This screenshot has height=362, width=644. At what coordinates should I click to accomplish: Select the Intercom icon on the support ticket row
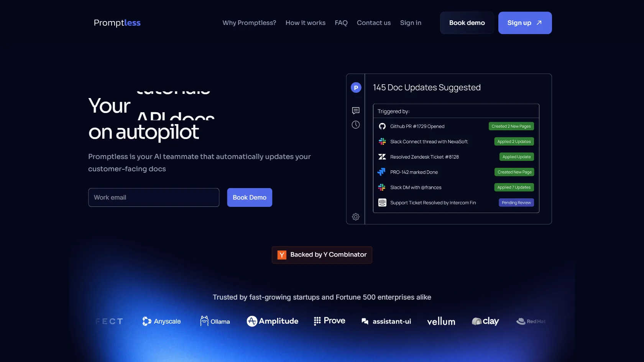pos(382,203)
